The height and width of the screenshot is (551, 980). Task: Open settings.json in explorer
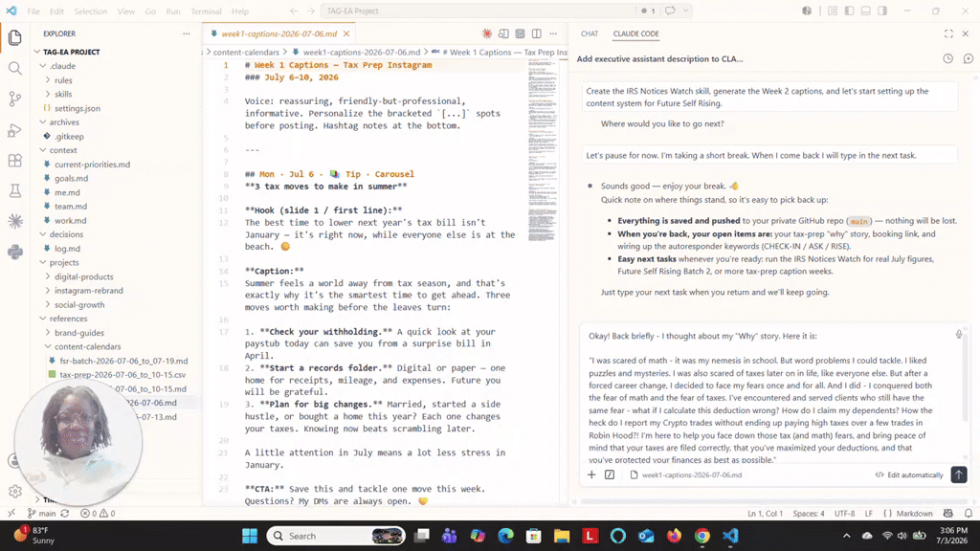pyautogui.click(x=77, y=109)
